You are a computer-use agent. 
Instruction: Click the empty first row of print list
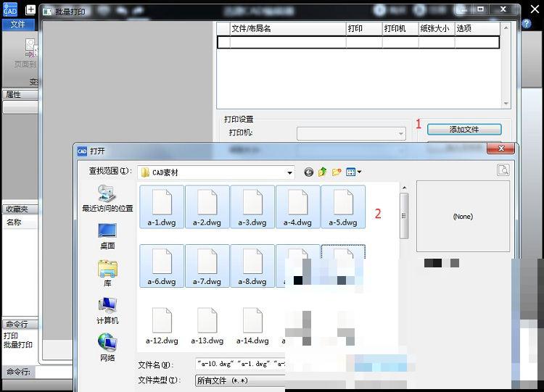coord(358,42)
